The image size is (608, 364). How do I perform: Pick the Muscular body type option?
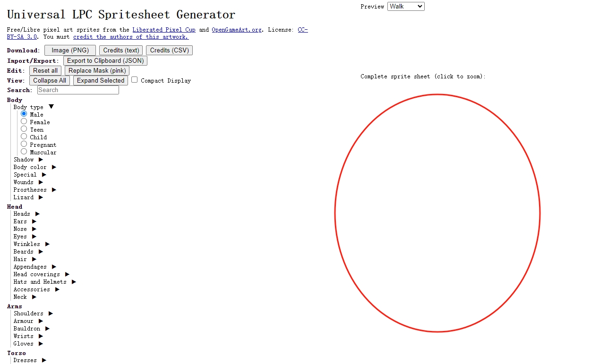(24, 152)
